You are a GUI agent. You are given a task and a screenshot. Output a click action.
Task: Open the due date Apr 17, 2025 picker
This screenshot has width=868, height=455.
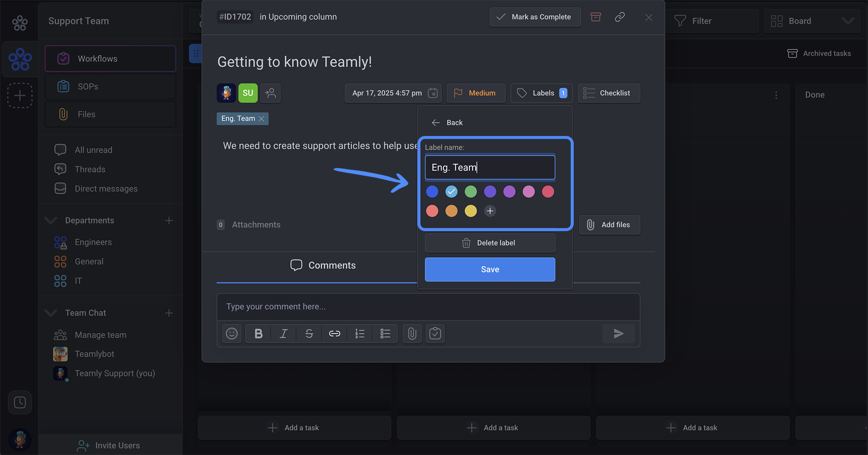click(x=393, y=93)
